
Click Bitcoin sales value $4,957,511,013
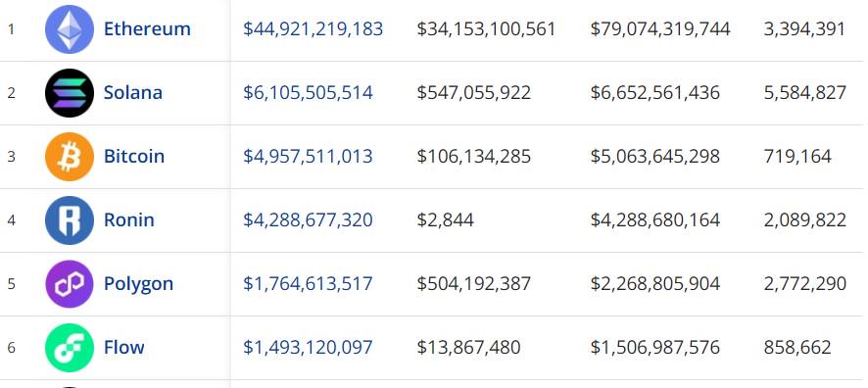pyautogui.click(x=308, y=157)
